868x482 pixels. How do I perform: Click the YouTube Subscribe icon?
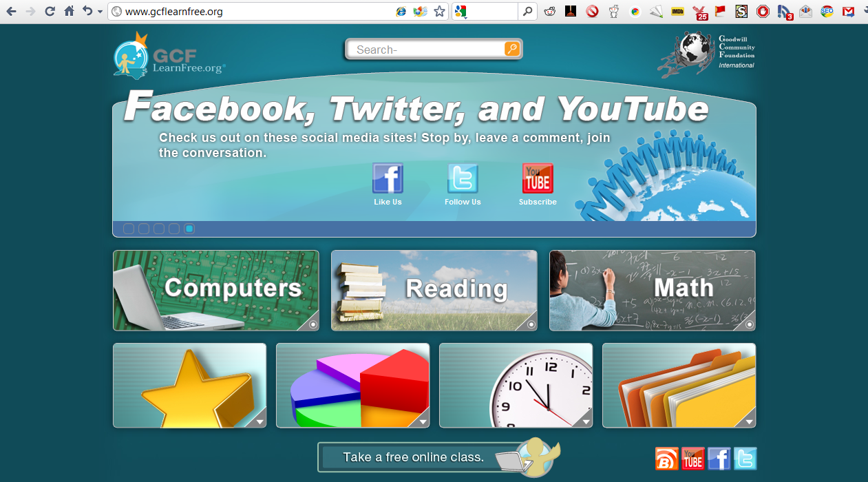pos(538,178)
